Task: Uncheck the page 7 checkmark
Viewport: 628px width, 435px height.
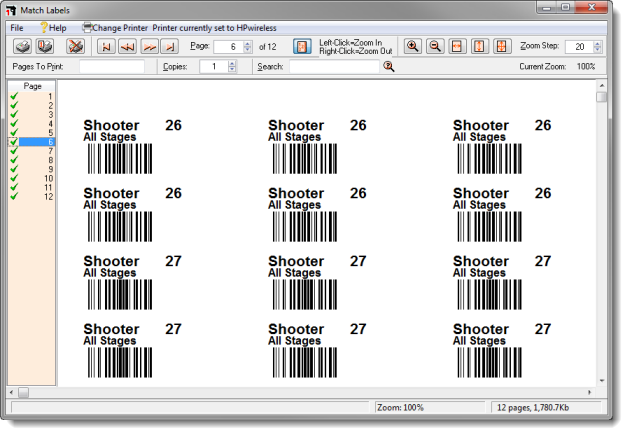Action: coord(14,151)
